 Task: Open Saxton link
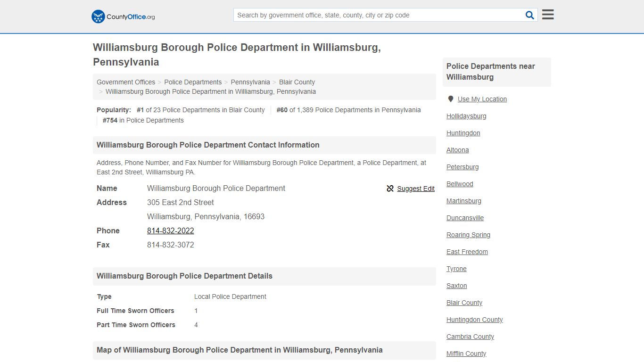(x=457, y=286)
